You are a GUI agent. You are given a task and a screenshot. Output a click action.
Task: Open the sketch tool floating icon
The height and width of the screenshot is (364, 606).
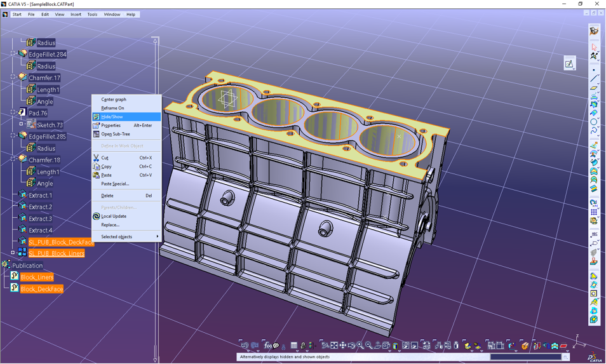coord(569,64)
